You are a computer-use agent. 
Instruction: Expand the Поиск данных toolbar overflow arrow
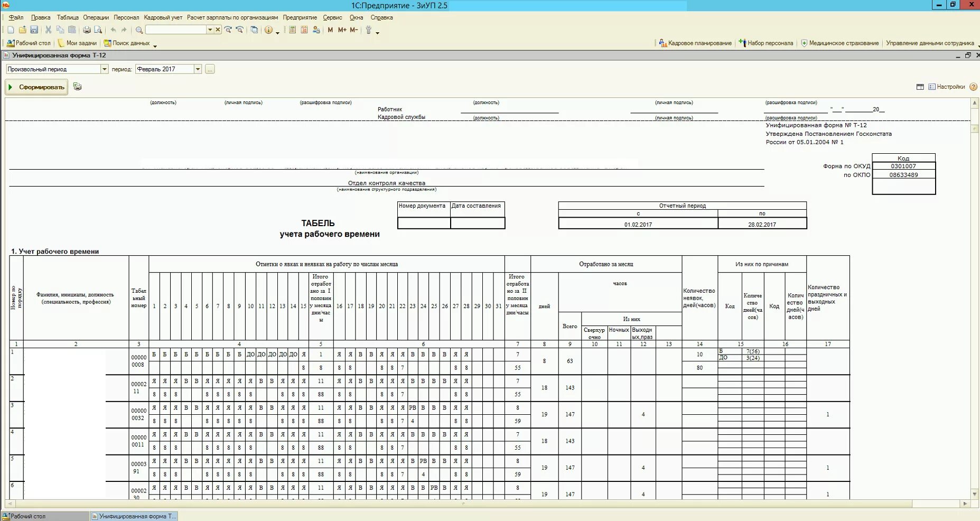tap(155, 45)
